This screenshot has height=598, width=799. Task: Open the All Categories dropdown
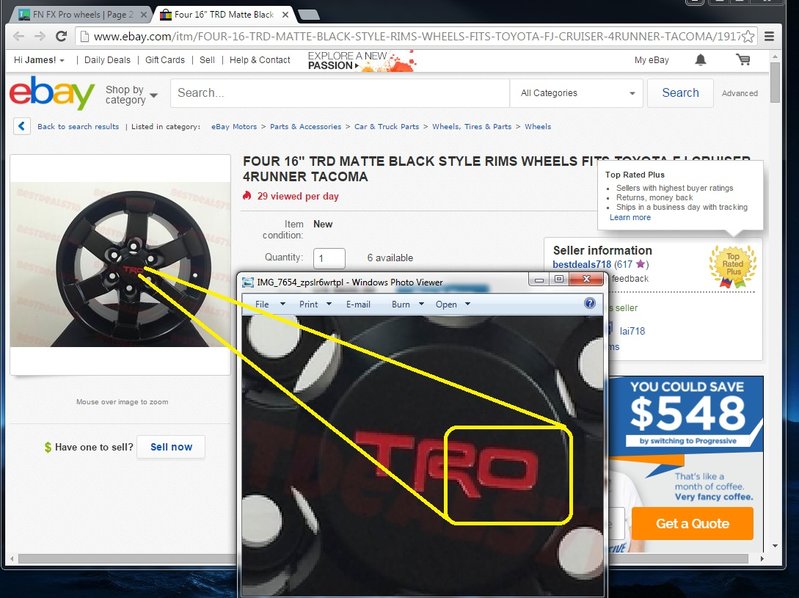(577, 93)
